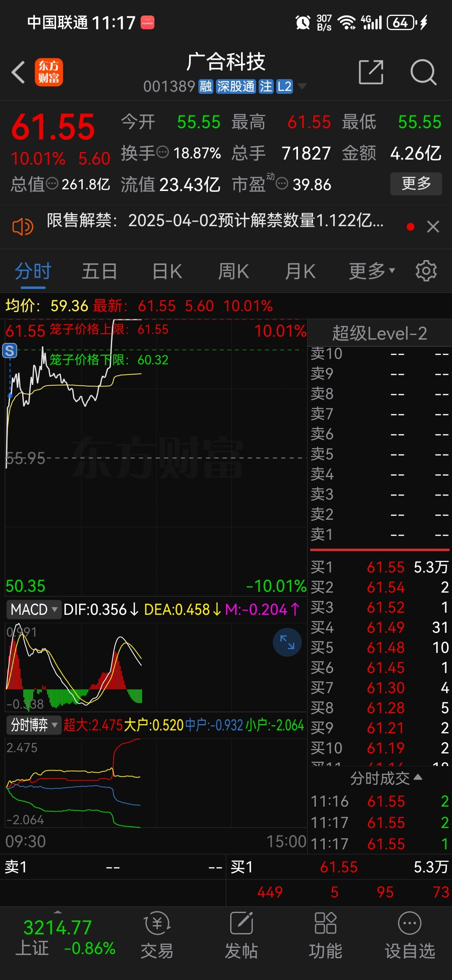Tap the large 61.55 current price
Viewport: 452px width, 980px height.
pos(53,127)
